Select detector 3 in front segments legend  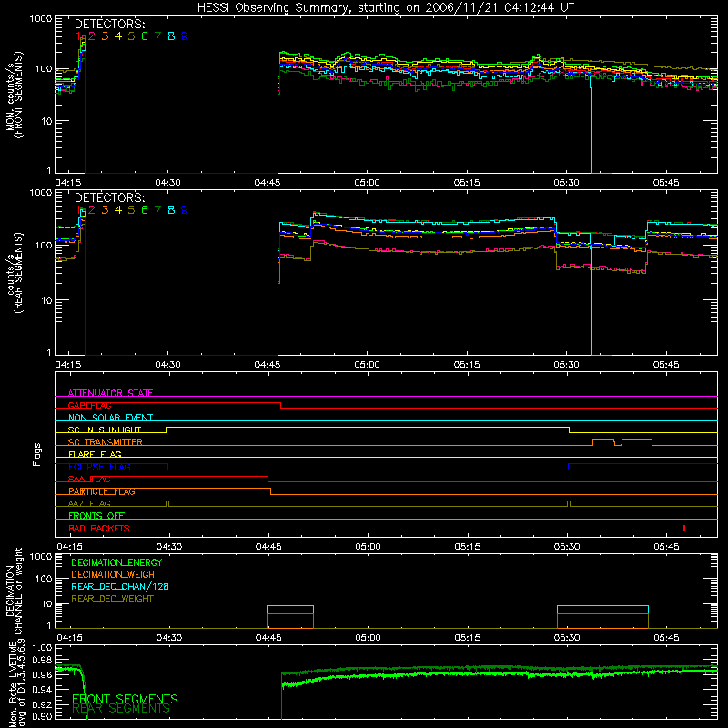click(105, 36)
